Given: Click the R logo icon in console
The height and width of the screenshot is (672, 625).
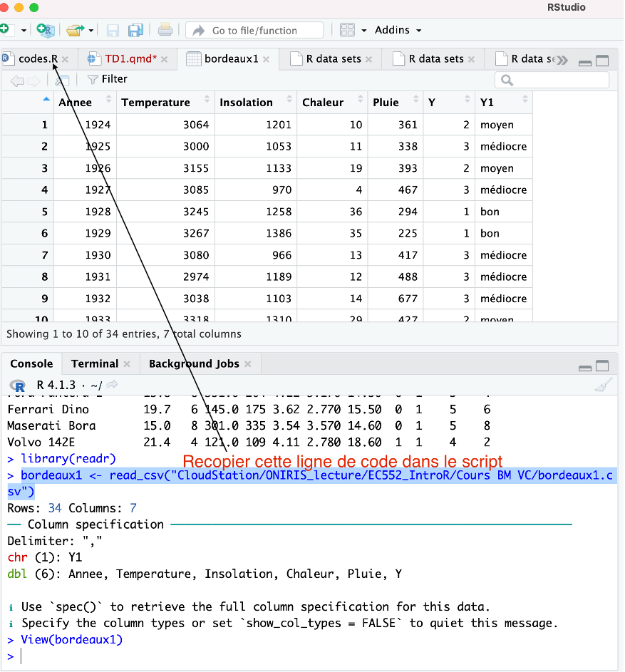Looking at the screenshot, I should coord(18,386).
